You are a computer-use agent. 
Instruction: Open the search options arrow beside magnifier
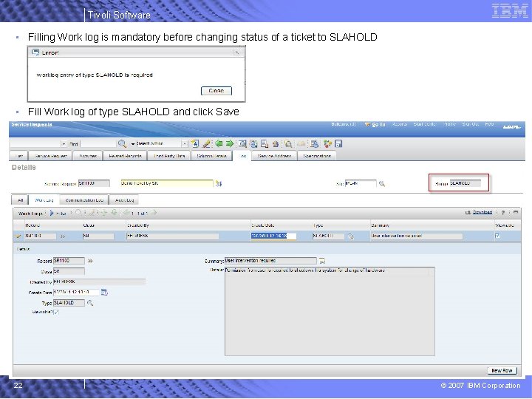[x=133, y=144]
